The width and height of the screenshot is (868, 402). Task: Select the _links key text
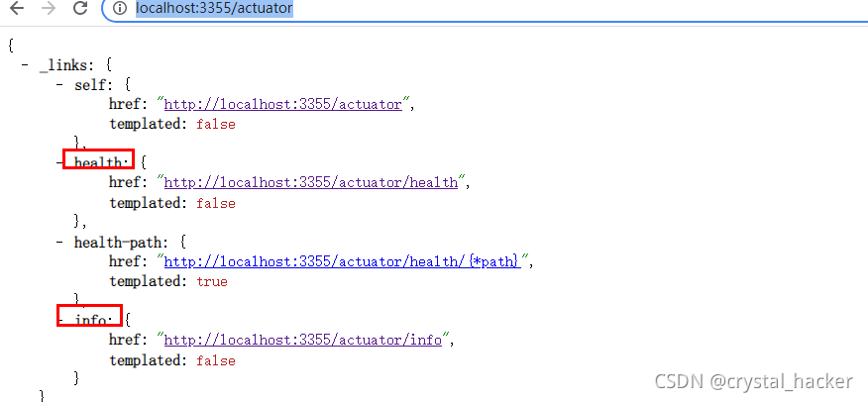63,65
